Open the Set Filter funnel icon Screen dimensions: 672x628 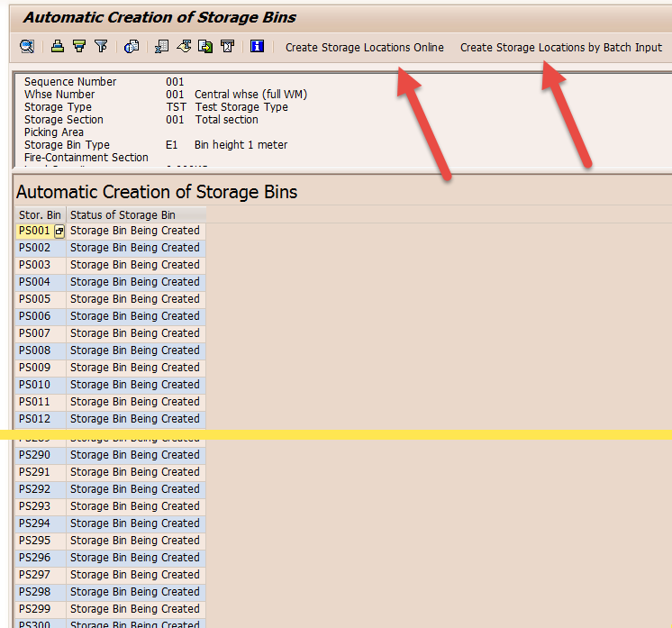[x=101, y=47]
